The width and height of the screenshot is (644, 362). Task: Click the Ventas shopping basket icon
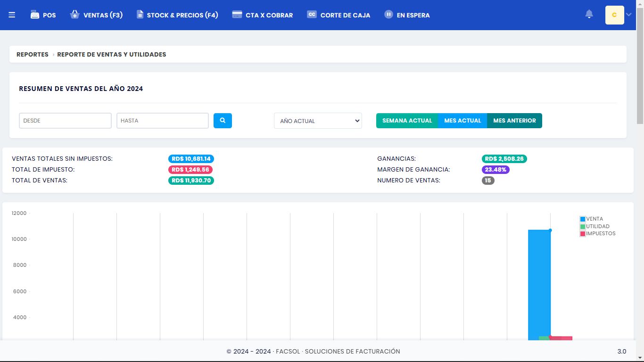(x=74, y=15)
